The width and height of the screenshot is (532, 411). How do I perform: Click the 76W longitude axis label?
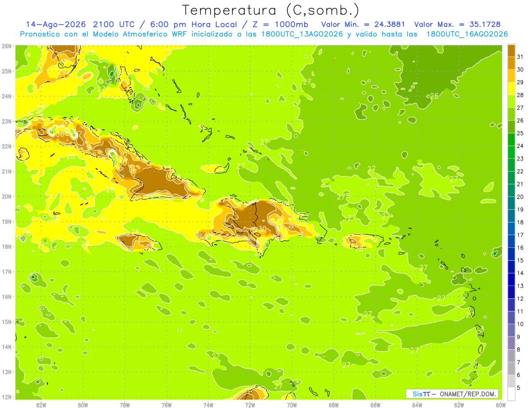pos(167,405)
